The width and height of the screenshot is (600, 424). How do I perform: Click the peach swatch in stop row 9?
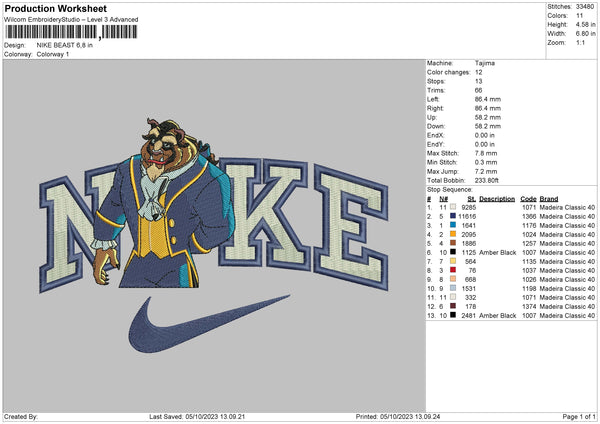[453, 279]
